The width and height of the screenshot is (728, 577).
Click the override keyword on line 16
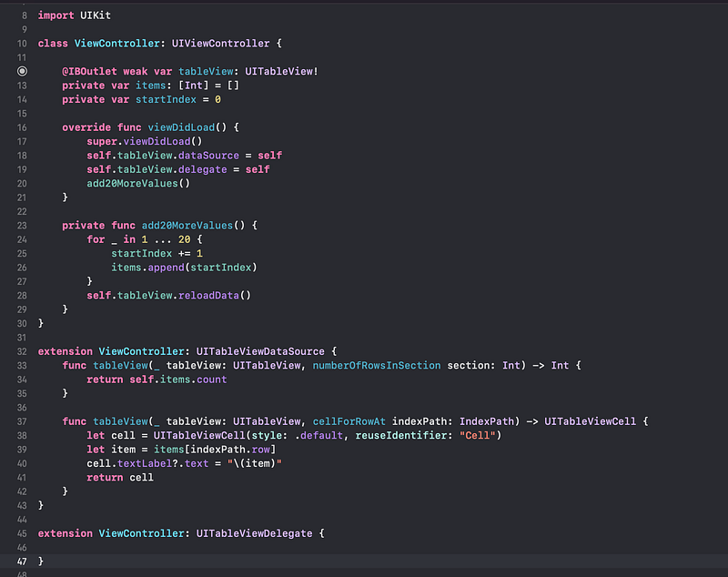pos(86,127)
